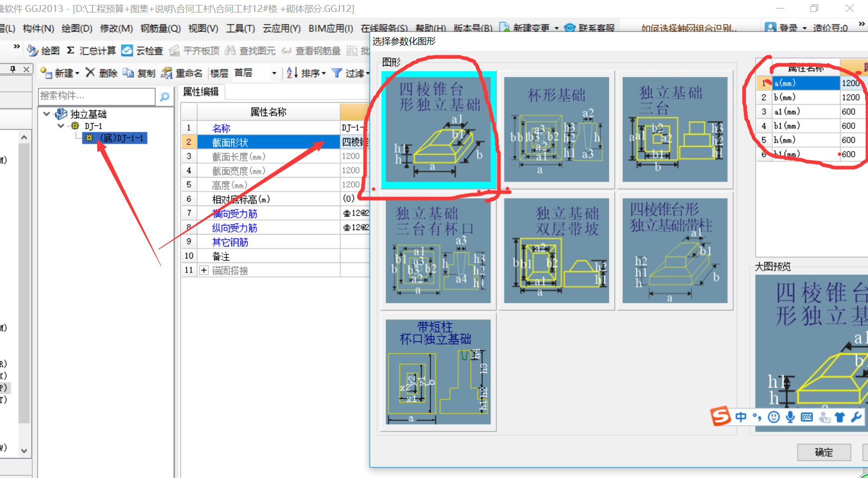Screen dimensions: 868x478
Task: Open the 工具(T) menu
Action: 240,28
